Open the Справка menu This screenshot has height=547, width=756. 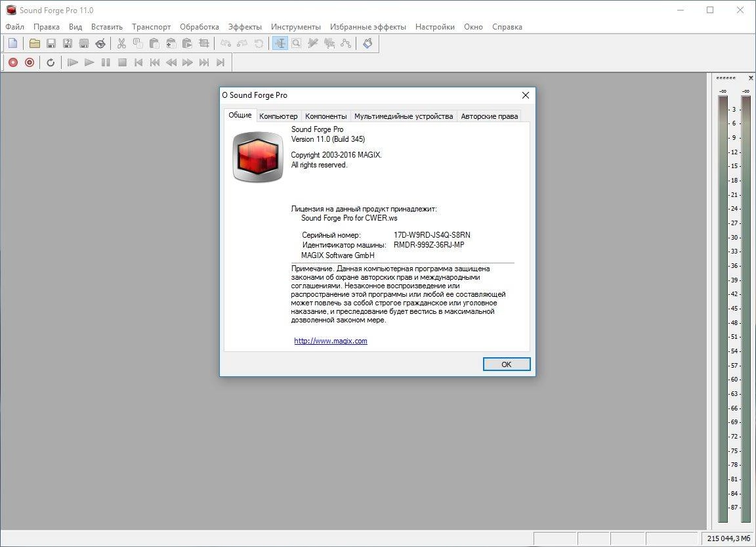[x=507, y=27]
